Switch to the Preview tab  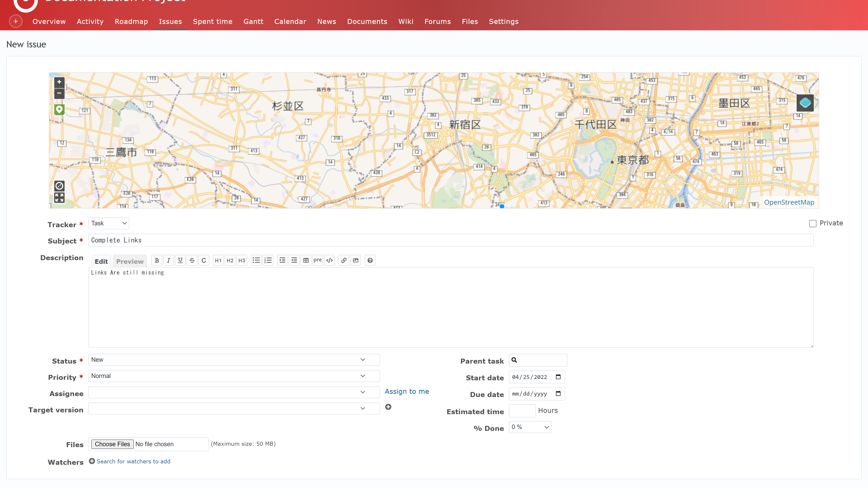pyautogui.click(x=130, y=261)
